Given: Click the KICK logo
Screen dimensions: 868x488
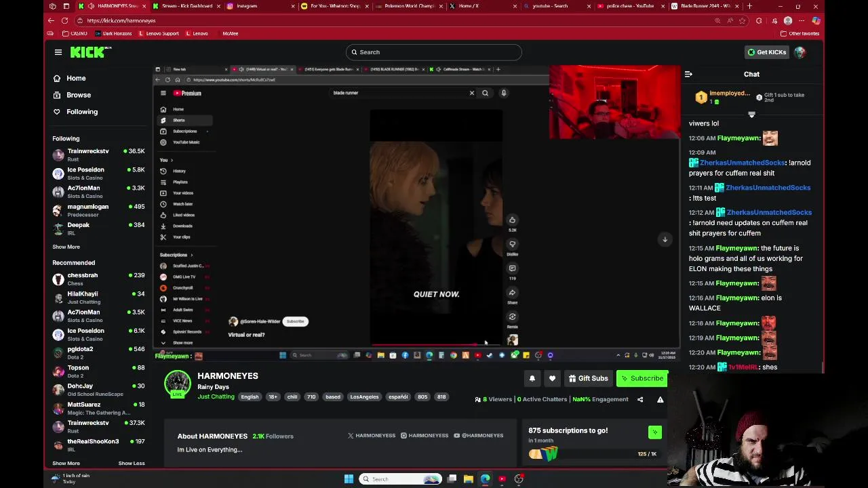Looking at the screenshot, I should 91,52.
